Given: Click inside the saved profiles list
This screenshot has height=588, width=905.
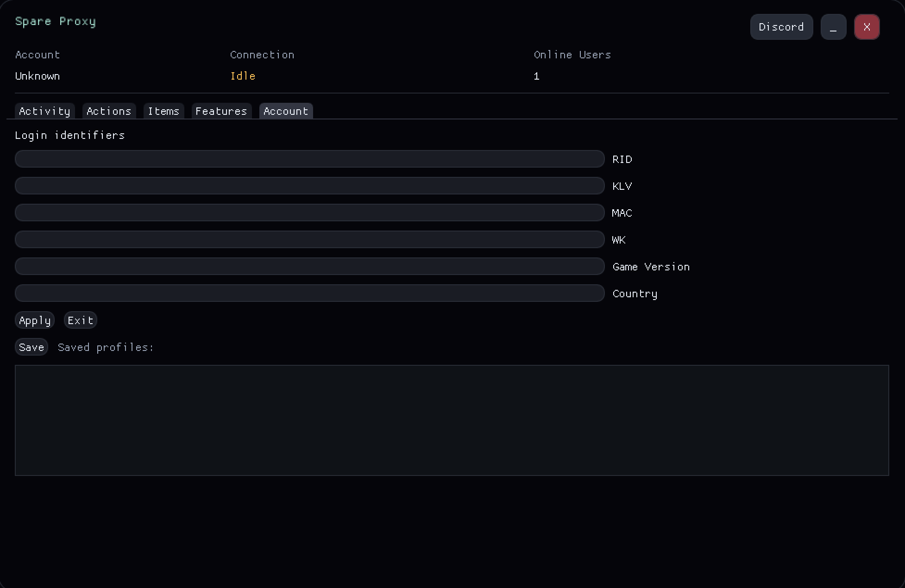Looking at the screenshot, I should 452,420.
